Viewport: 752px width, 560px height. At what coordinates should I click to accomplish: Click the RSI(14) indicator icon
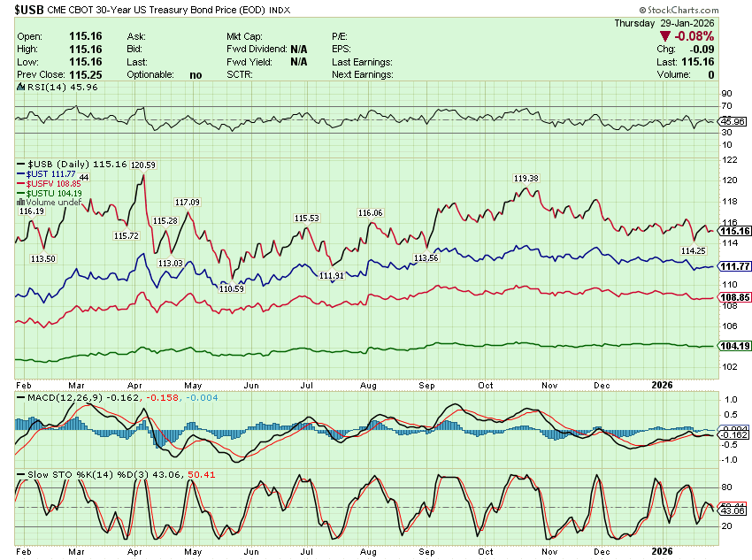point(21,88)
